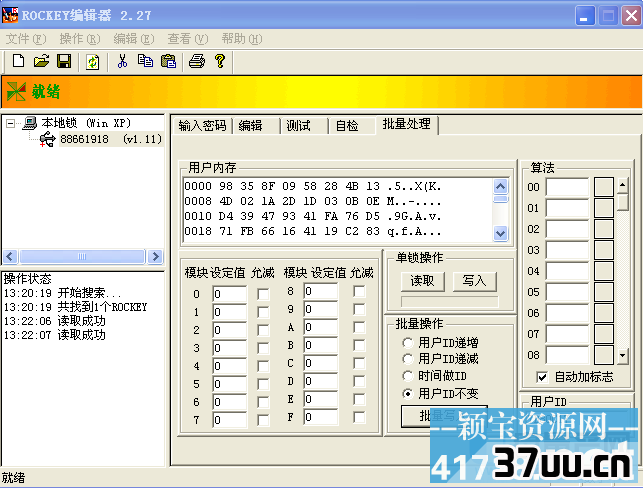The height and width of the screenshot is (488, 643).
Task: Click memory row 0018 in user memory
Action: pos(312,231)
